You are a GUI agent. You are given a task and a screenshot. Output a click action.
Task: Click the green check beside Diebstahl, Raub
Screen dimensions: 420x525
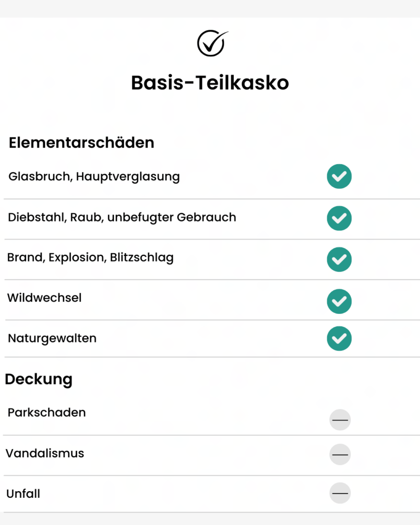(339, 218)
